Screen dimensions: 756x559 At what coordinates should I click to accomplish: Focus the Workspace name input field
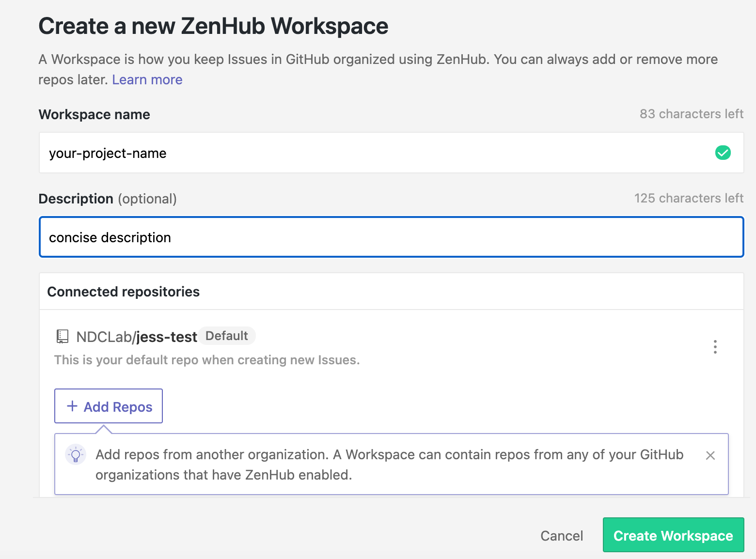[378, 153]
